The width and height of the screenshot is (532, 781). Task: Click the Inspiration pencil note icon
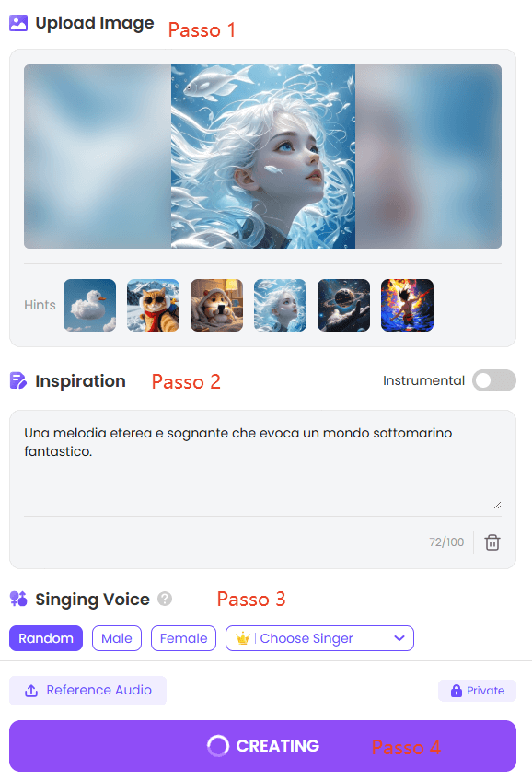click(x=18, y=381)
